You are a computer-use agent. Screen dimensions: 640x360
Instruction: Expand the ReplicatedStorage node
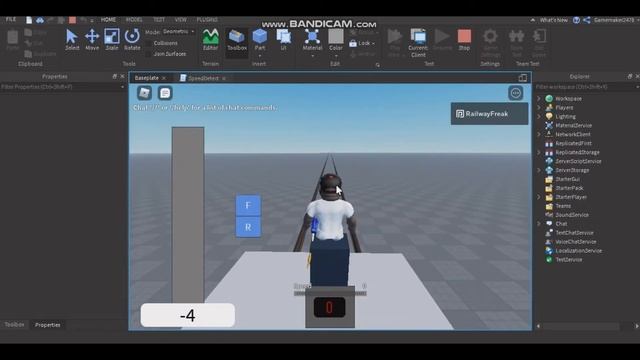(x=539, y=152)
